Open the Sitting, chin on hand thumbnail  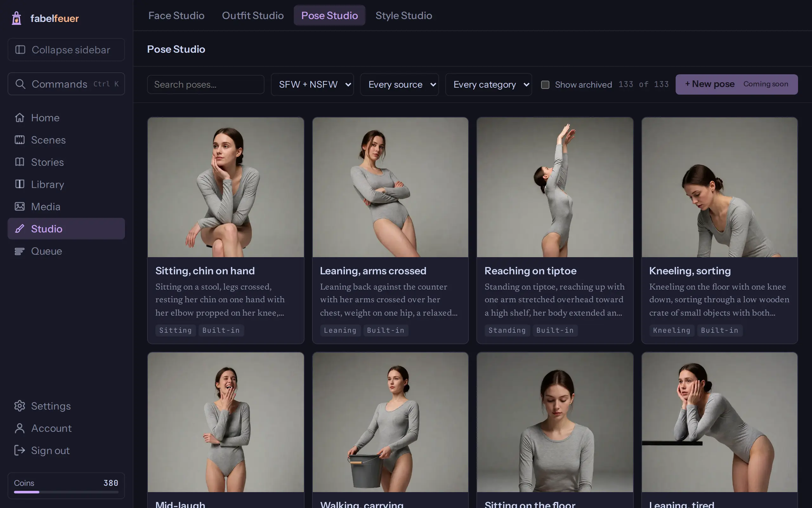[x=226, y=187]
